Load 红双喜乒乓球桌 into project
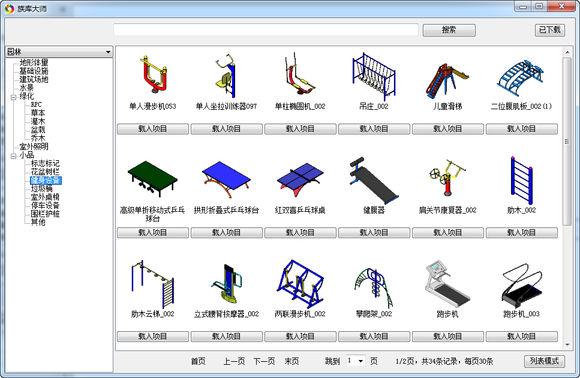The image size is (580, 378). [x=300, y=233]
